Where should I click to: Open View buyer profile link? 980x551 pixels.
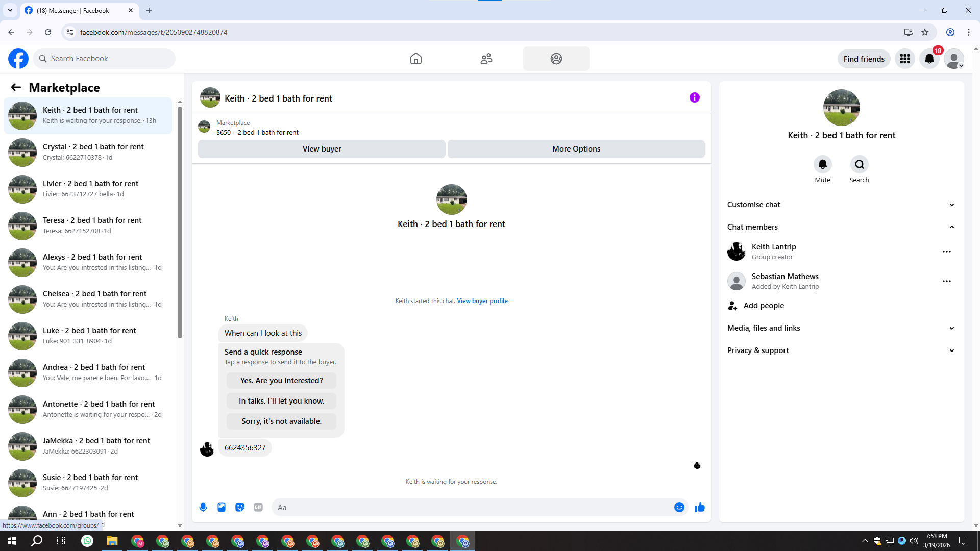point(482,301)
